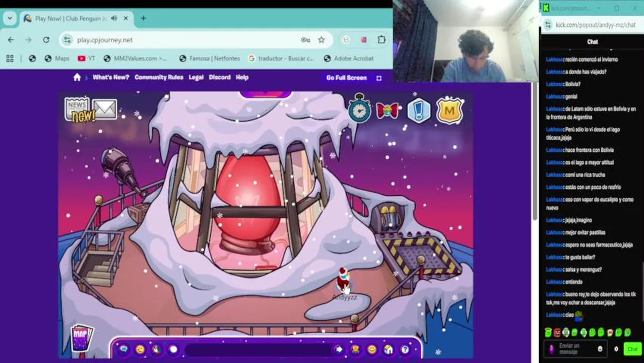This screenshot has width=644, height=363.
Task: Open the Adobe Acrobat bookmark
Action: tap(349, 58)
